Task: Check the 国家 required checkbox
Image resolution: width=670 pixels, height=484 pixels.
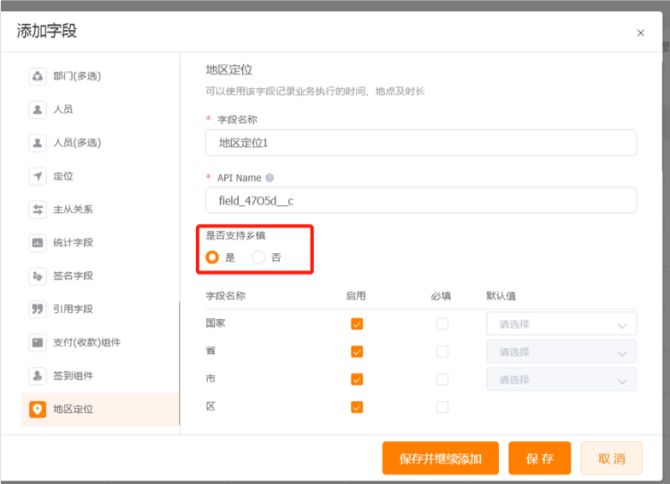Action: pyautogui.click(x=442, y=324)
